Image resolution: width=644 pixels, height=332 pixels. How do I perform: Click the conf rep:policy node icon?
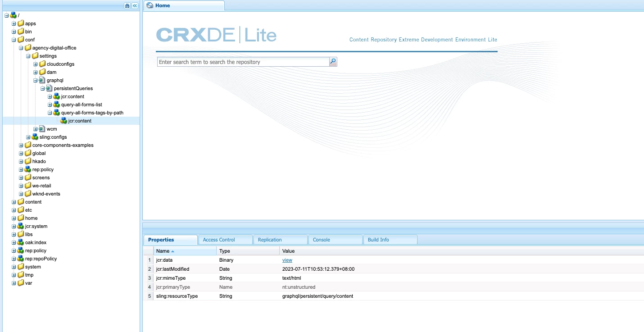pos(28,169)
